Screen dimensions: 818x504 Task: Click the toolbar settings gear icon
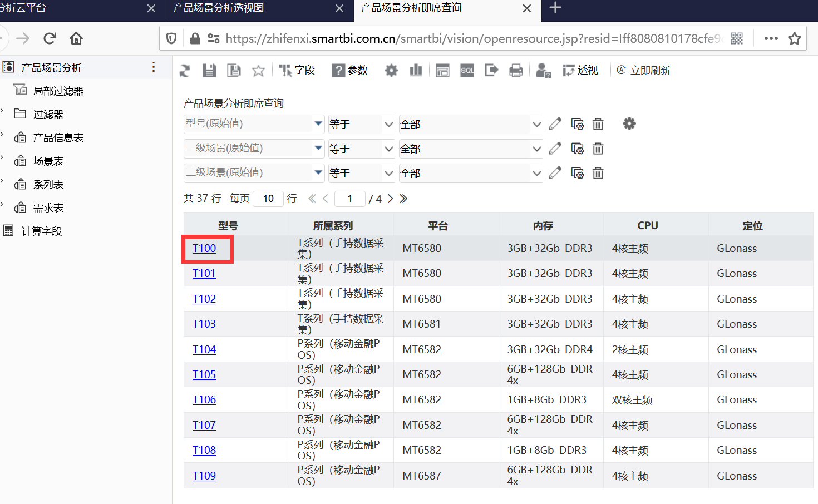point(392,71)
